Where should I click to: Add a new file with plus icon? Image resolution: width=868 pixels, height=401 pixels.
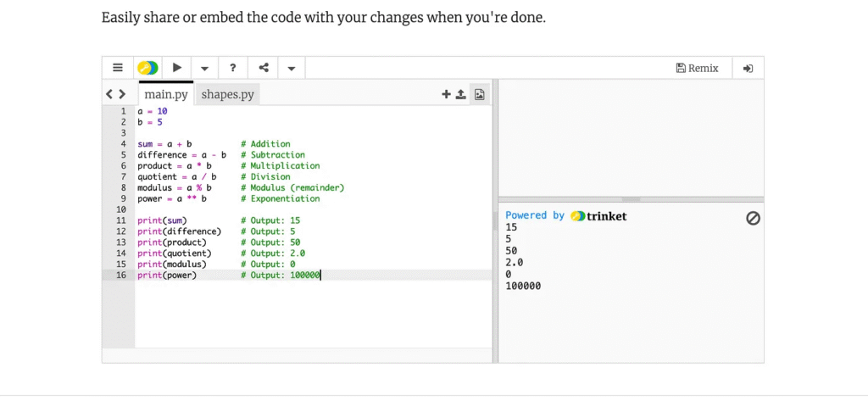[446, 95]
